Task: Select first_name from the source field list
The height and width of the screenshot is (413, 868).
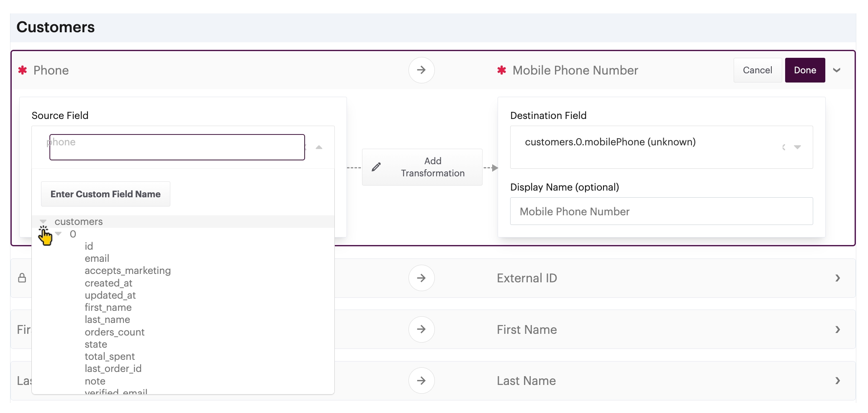Action: (108, 307)
